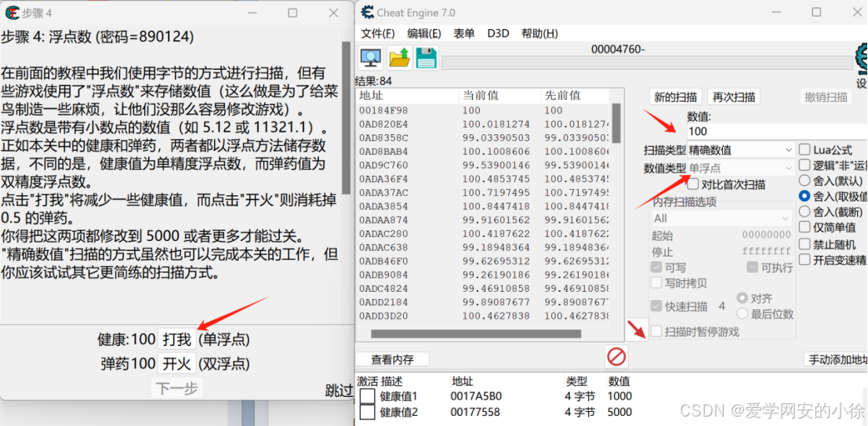The height and width of the screenshot is (426, 868).
Task: Open the 帮助(H) menu
Action: (x=539, y=33)
